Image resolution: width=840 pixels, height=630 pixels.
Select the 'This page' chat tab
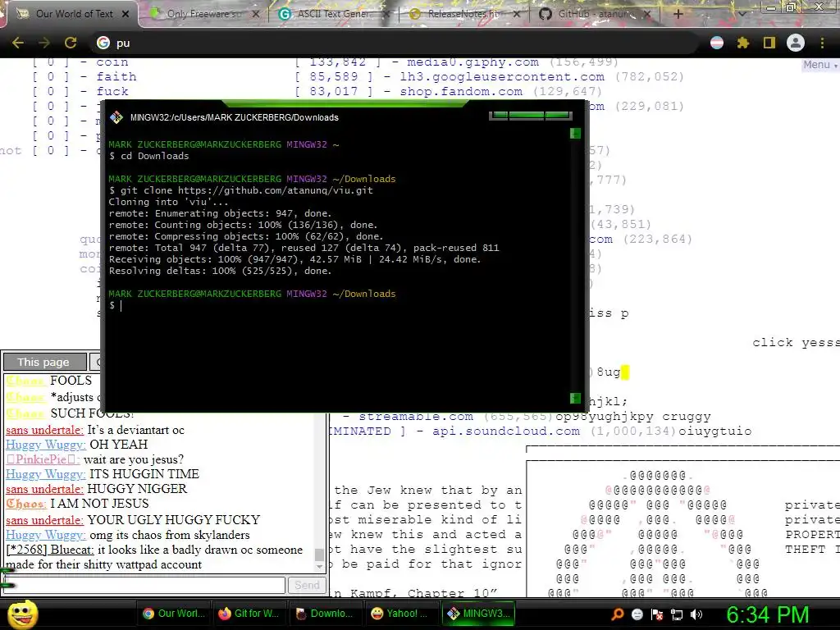pos(44,362)
